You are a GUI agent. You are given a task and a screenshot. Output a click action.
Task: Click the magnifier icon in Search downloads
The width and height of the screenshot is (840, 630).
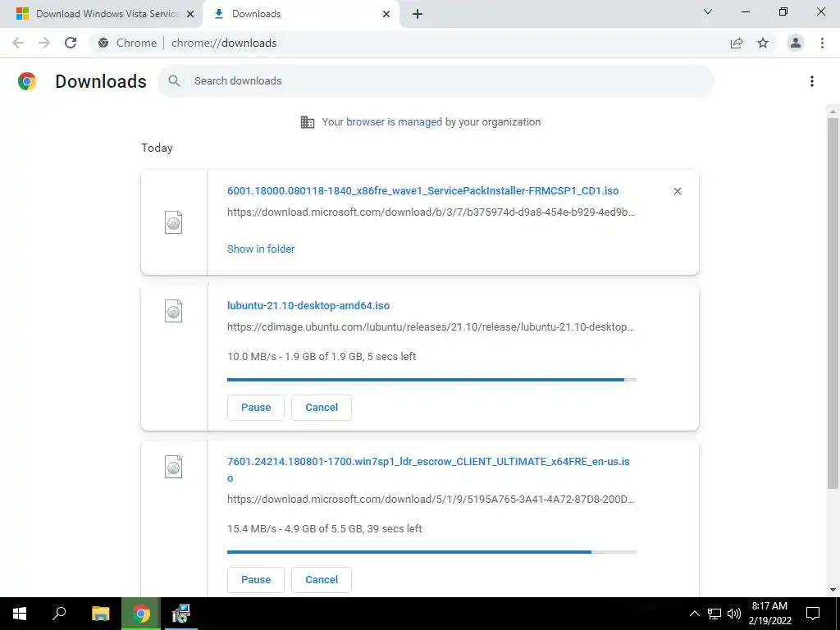(x=174, y=81)
